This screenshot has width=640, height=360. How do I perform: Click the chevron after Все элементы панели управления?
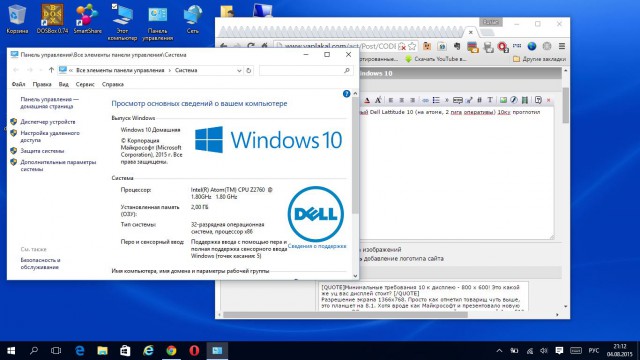click(170, 70)
